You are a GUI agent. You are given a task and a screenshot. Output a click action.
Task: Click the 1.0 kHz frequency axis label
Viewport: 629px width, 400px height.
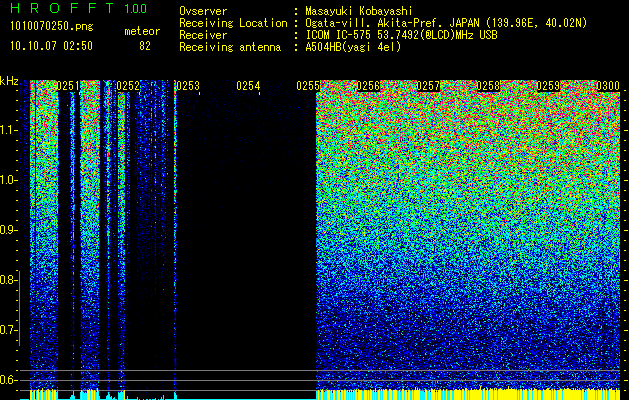[x=8, y=180]
